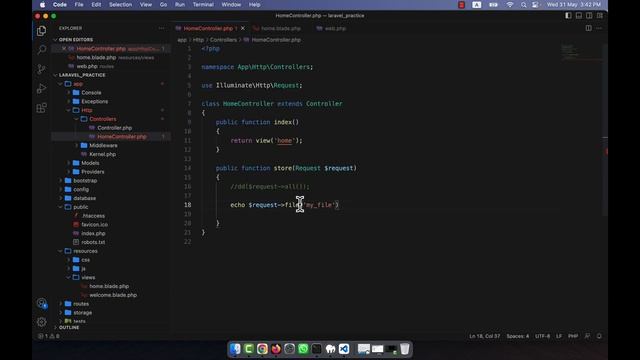Toggle the primary side bar layout icon
Viewport: 640px width, 360px height.
(568, 16)
